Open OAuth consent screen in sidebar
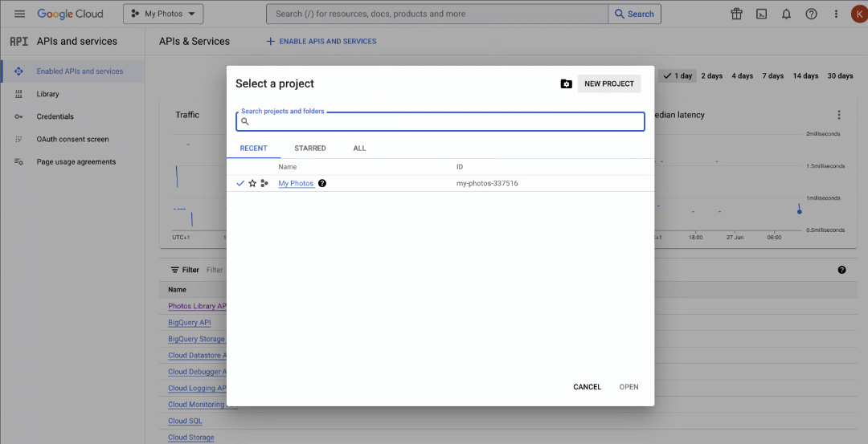This screenshot has width=868, height=444. [x=72, y=140]
